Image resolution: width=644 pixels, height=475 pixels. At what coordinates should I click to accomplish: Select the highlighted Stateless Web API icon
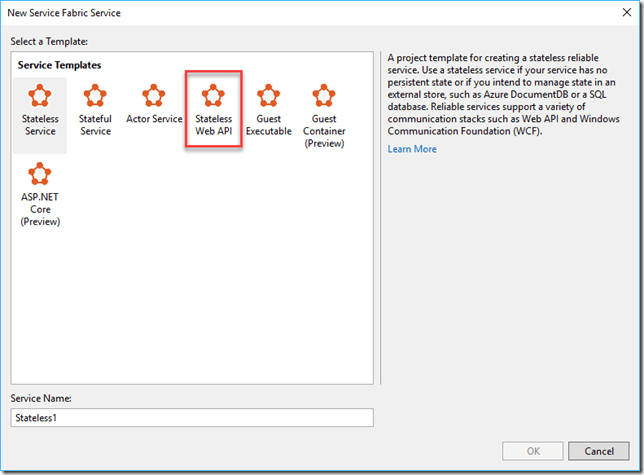(213, 96)
